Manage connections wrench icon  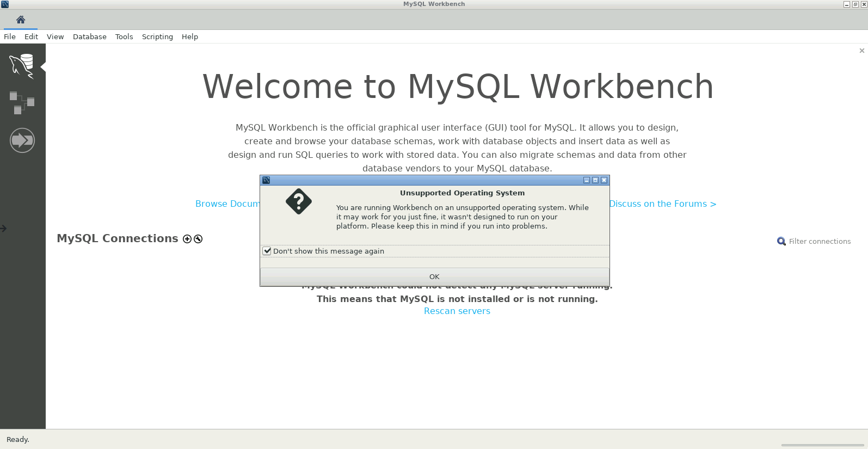[198, 239]
